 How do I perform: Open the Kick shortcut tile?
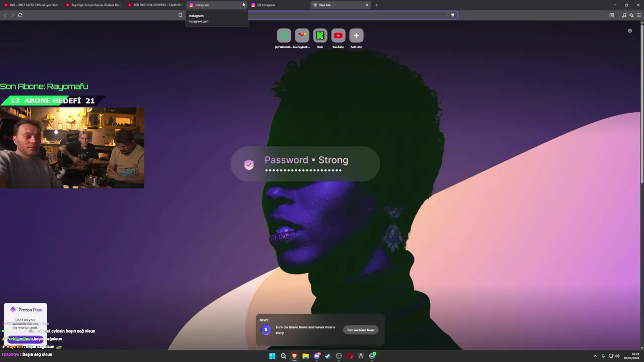(x=320, y=36)
